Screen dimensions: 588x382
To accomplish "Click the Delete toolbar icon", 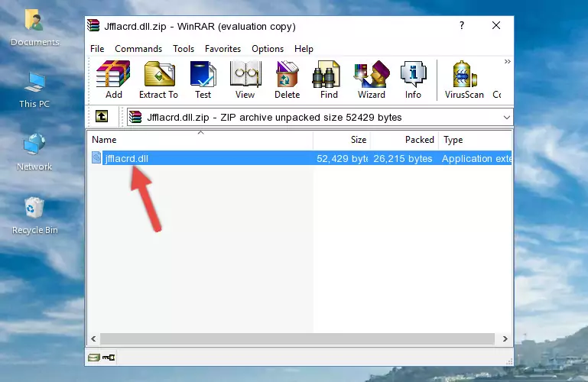I will [288, 79].
